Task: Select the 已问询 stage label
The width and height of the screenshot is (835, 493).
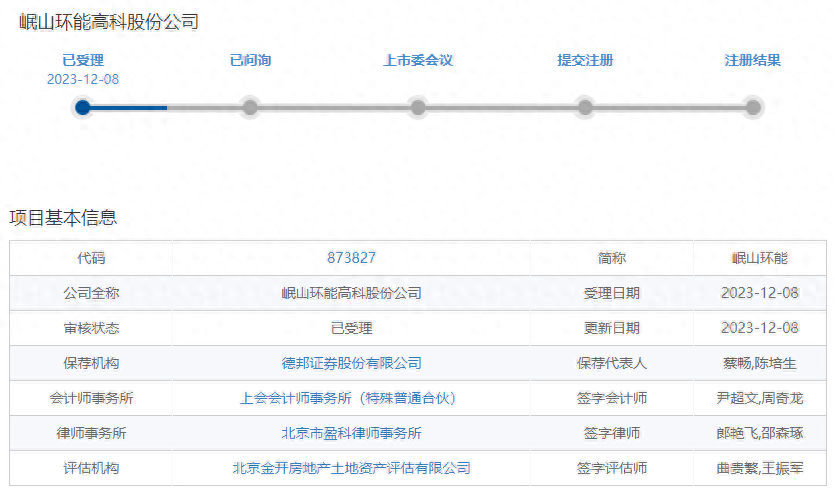Action: pyautogui.click(x=250, y=60)
